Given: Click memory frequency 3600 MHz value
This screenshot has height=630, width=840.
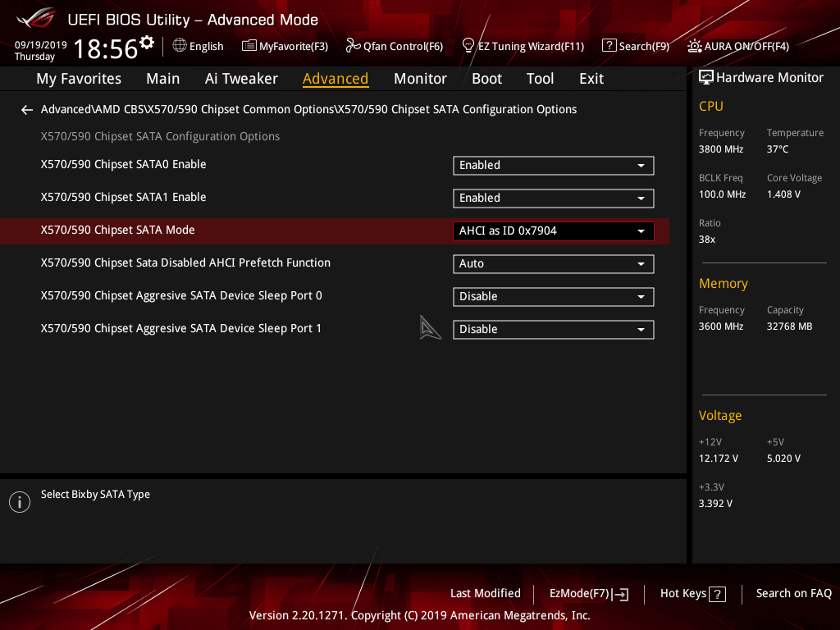Looking at the screenshot, I should (720, 326).
